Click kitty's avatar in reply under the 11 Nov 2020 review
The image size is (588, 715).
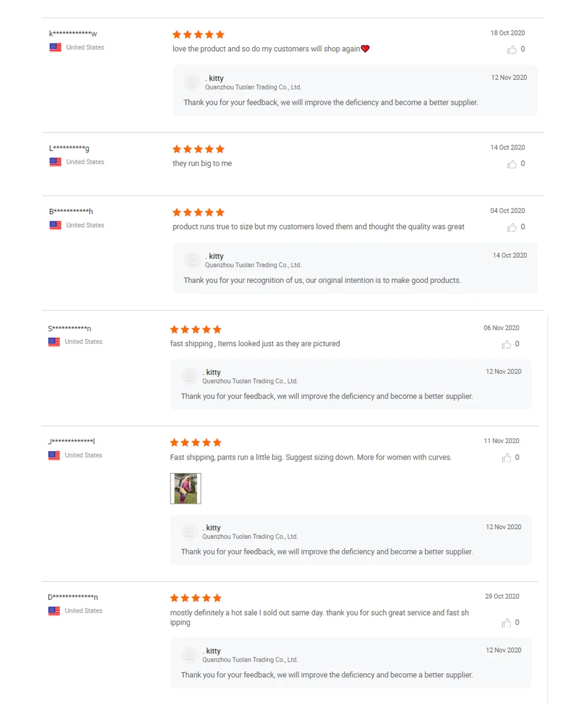[189, 531]
